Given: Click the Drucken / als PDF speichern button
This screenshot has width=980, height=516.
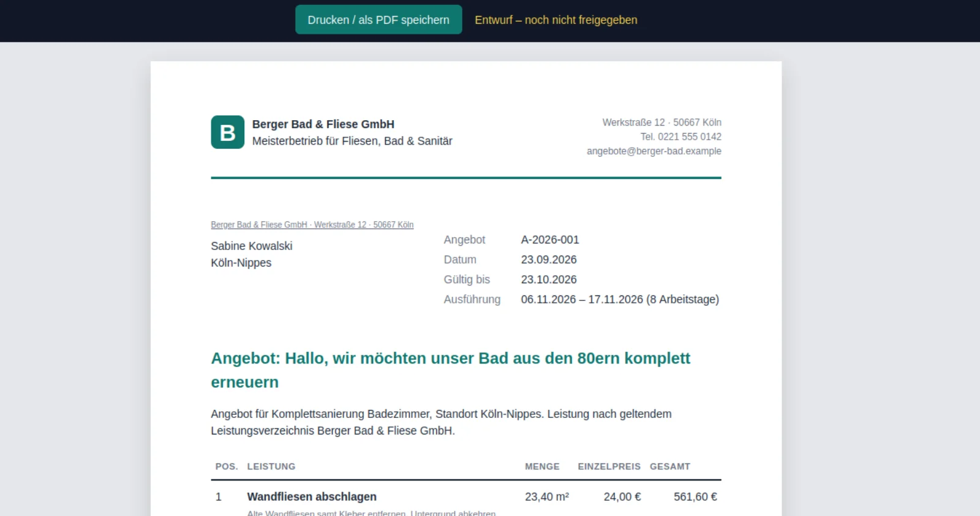Looking at the screenshot, I should pyautogui.click(x=379, y=20).
